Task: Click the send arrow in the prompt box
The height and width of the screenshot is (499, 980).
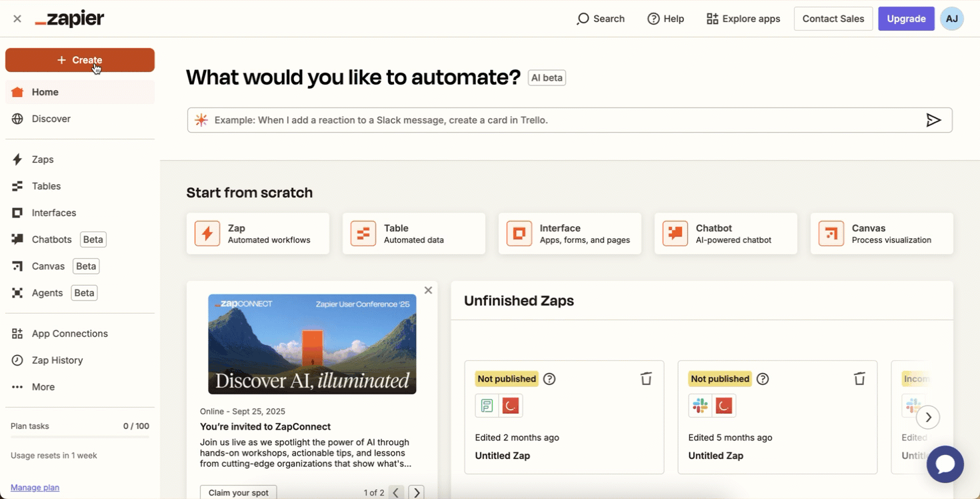Action: pos(933,120)
